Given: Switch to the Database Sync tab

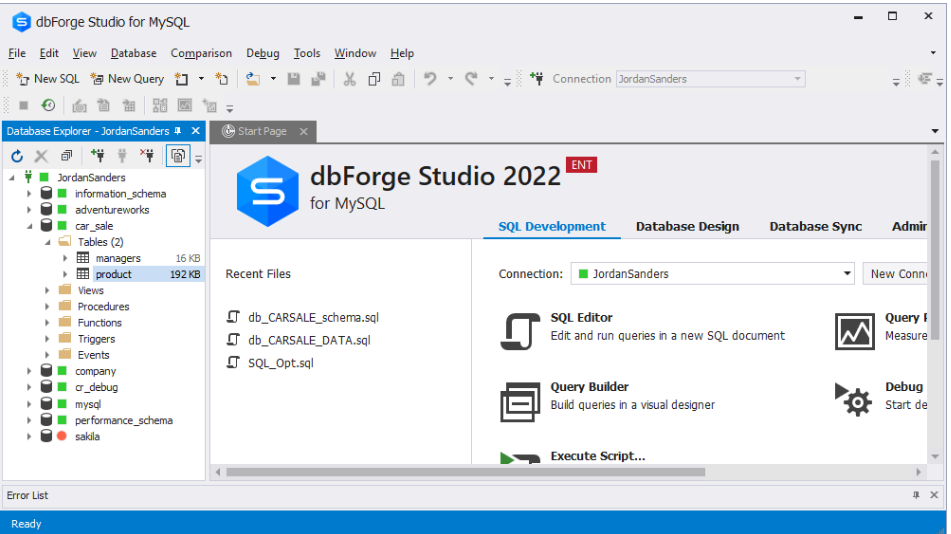Looking at the screenshot, I should coord(815,226).
